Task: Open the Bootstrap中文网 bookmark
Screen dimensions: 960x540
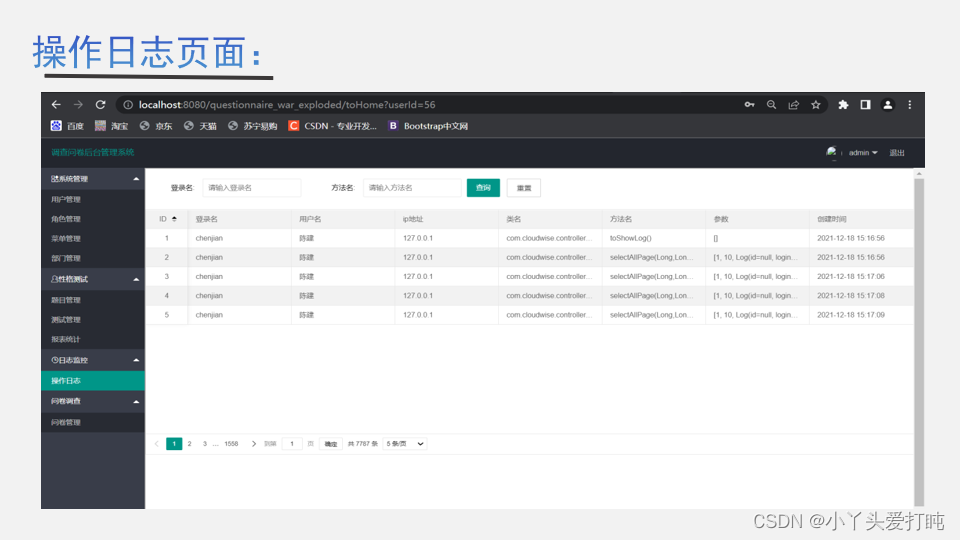Action: (x=428, y=126)
